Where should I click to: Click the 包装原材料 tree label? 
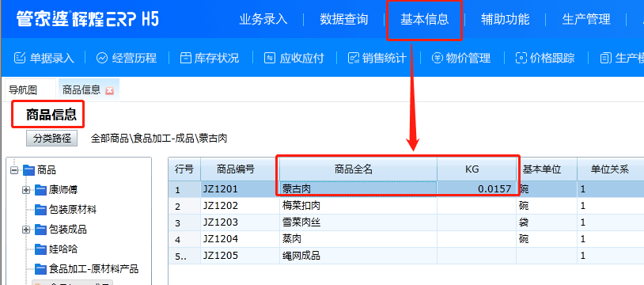coord(73,210)
